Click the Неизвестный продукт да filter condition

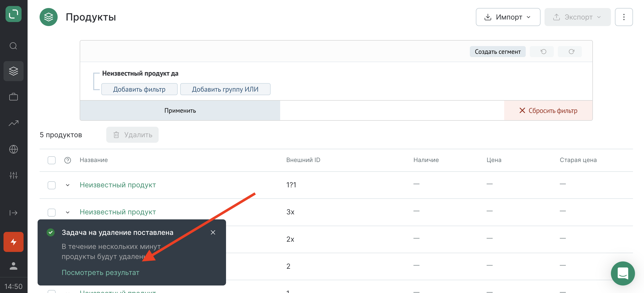click(x=140, y=73)
